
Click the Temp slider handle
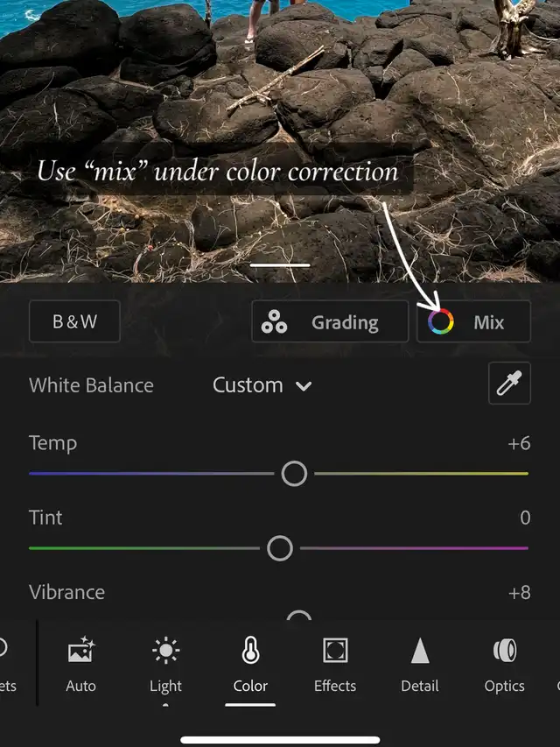tap(294, 474)
